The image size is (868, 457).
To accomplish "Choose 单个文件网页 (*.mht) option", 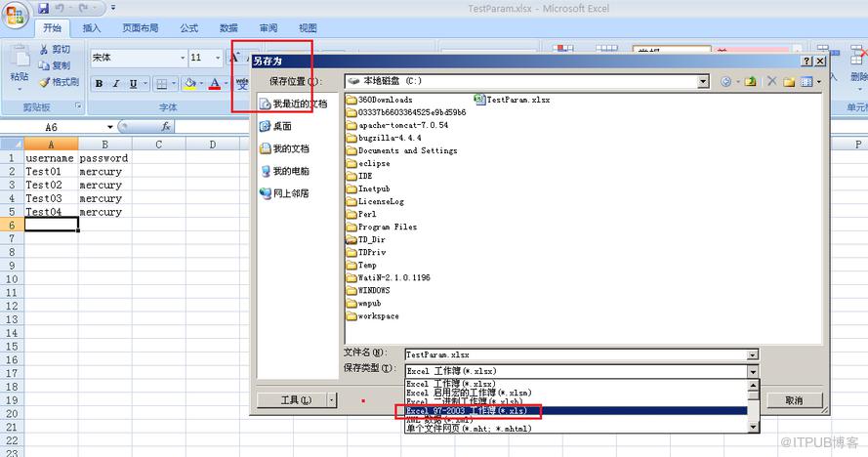I will [576, 429].
